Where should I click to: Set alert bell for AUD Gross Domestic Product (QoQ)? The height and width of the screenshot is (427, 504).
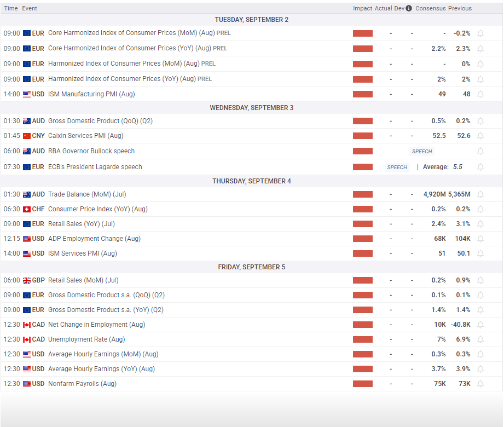pyautogui.click(x=480, y=121)
